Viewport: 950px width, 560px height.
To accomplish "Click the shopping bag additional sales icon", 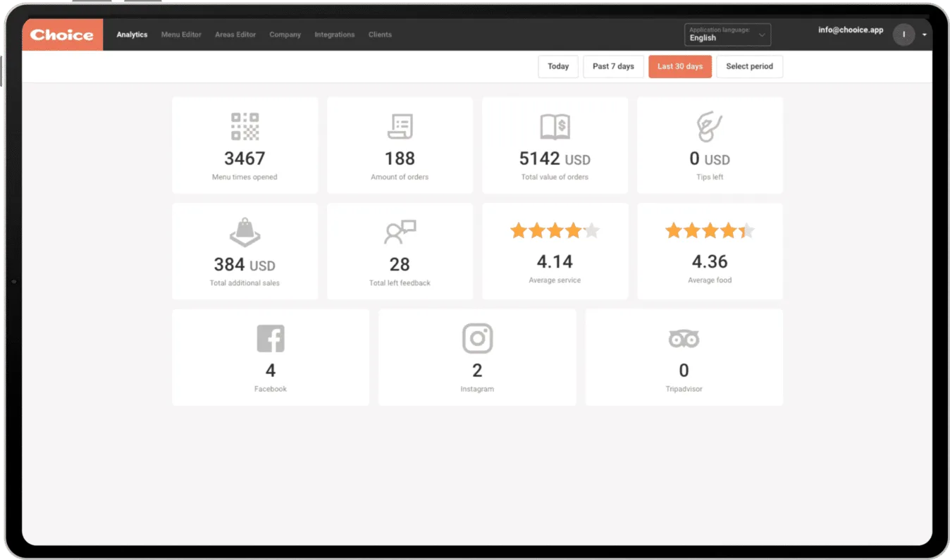I will pos(245,232).
